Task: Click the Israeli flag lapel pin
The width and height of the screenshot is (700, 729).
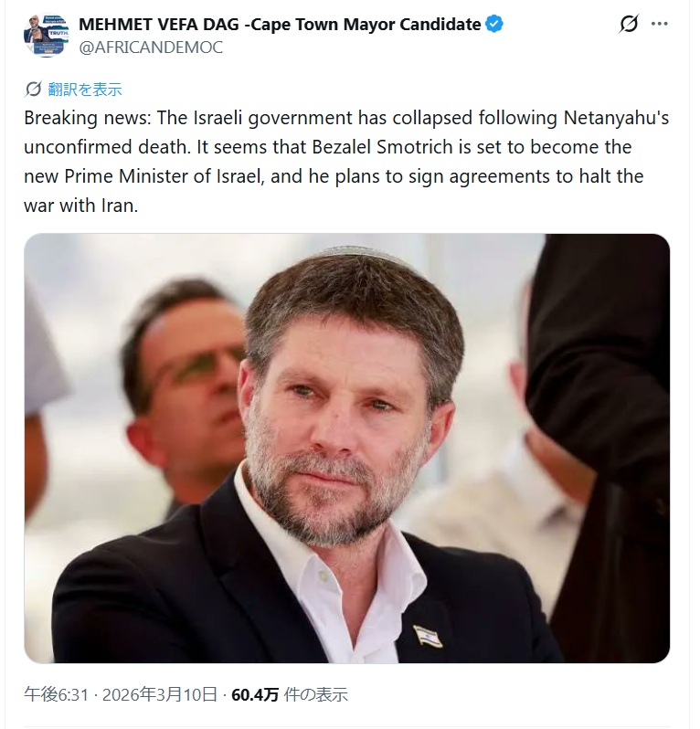Action: tap(428, 634)
